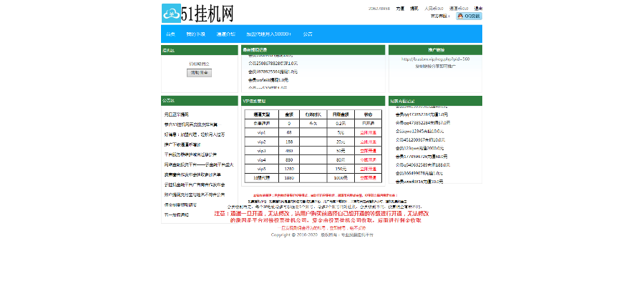
Task: Click the vip1 table cell
Action: point(262,132)
